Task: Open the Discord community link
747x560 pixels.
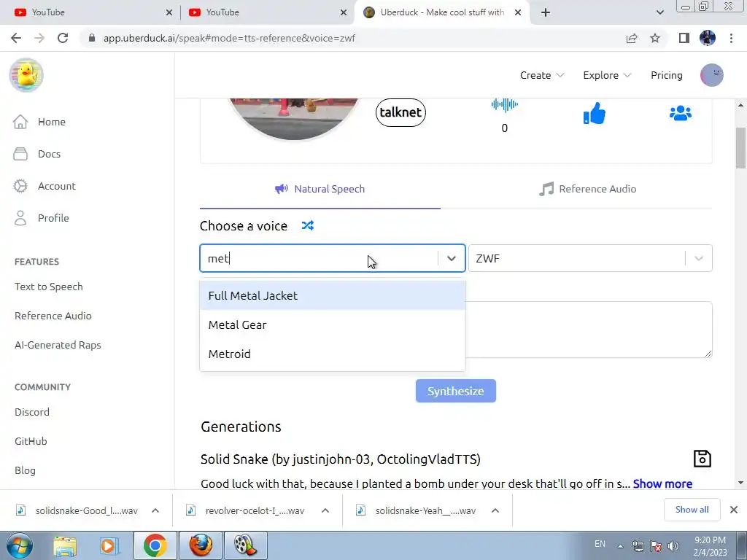Action: click(32, 412)
